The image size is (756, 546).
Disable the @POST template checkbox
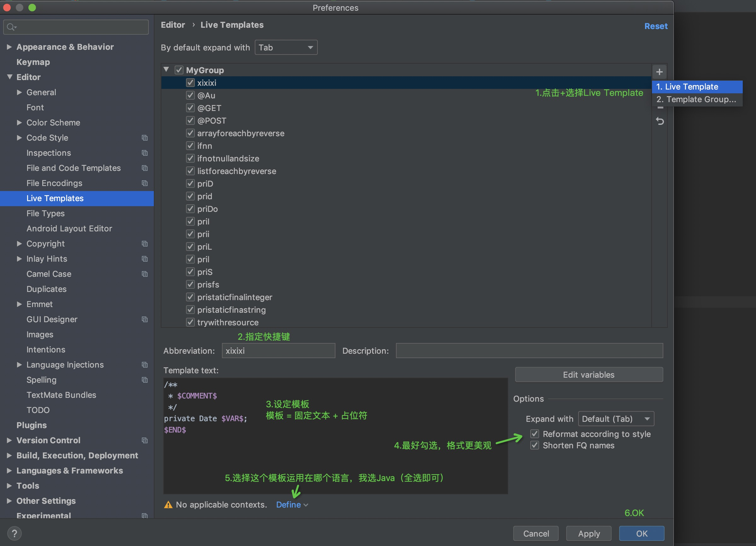tap(190, 120)
